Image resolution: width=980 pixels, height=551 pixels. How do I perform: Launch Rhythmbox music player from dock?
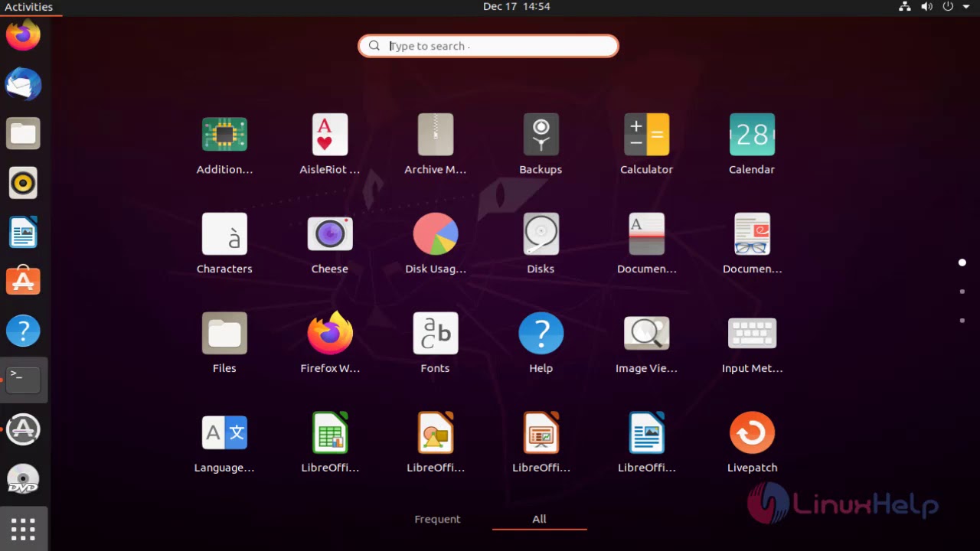pyautogui.click(x=23, y=183)
